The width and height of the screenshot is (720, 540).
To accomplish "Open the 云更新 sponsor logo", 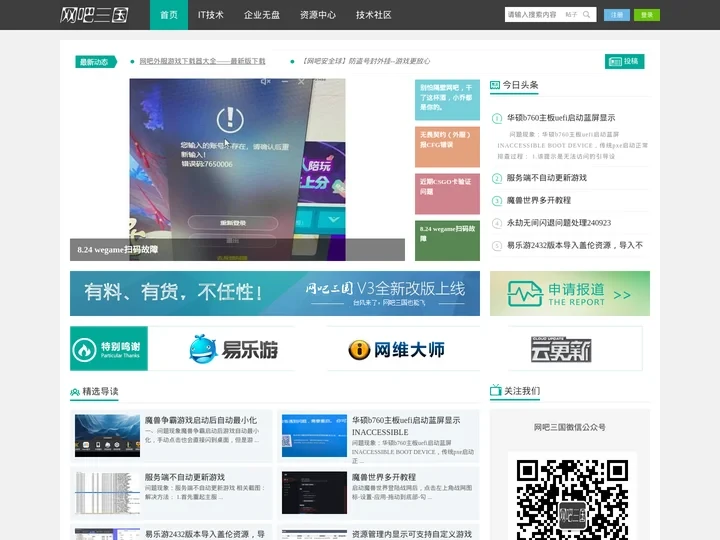I will (561, 349).
